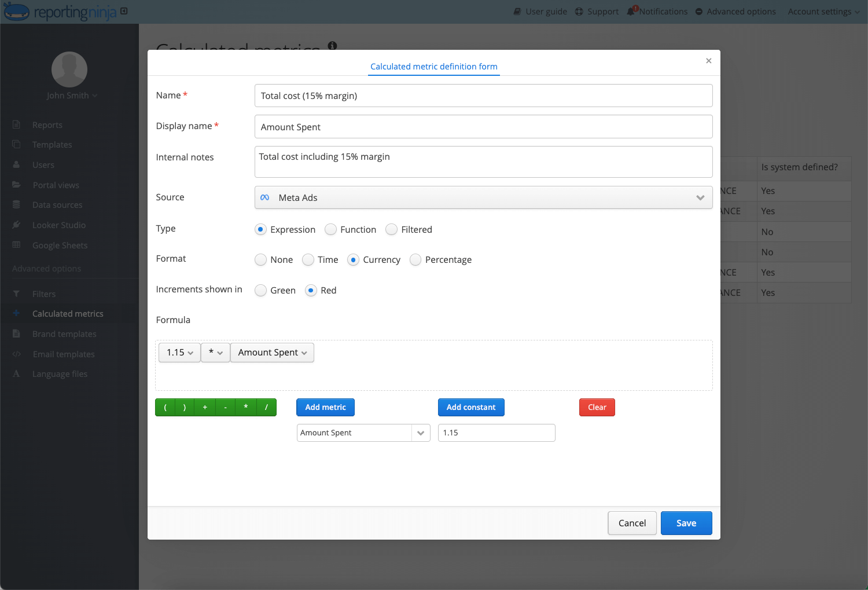Select the Brand templates sidebar item

point(64,334)
